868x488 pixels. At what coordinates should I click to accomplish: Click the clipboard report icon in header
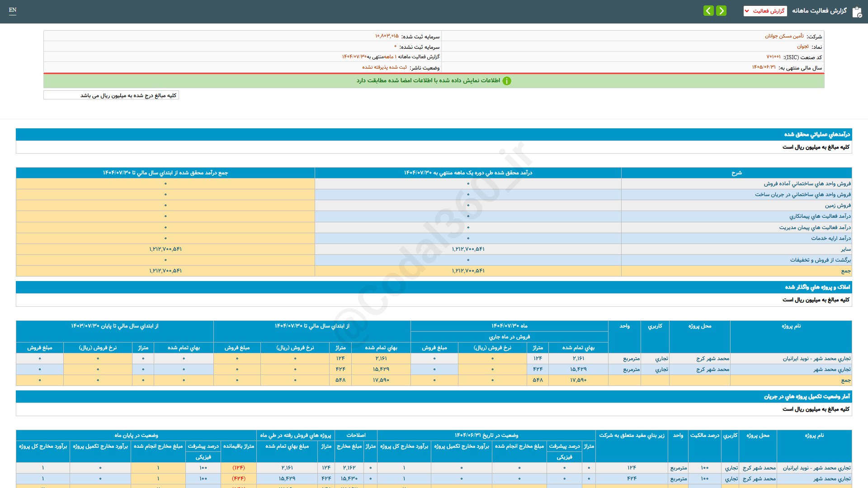pos(857,12)
